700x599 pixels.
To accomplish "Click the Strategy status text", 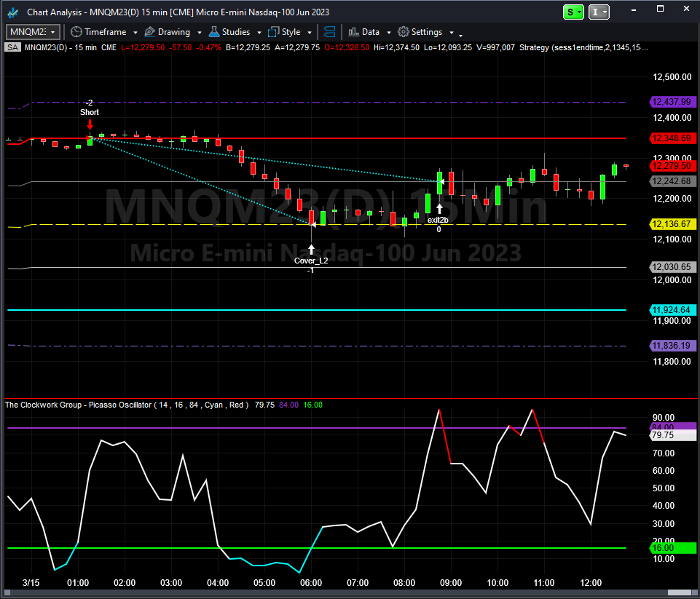I will click(584, 47).
